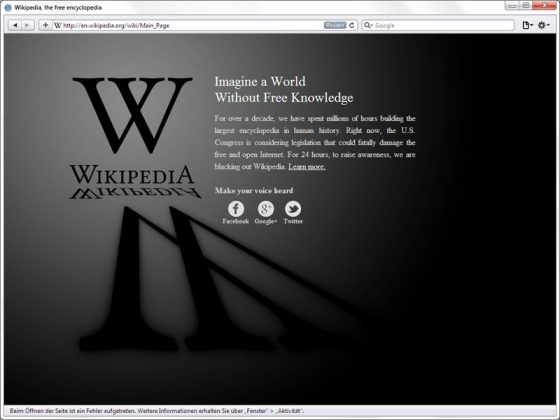The height and width of the screenshot is (420, 560).
Task: Click the Wikipedia favicon in address bar
Action: coord(58,25)
